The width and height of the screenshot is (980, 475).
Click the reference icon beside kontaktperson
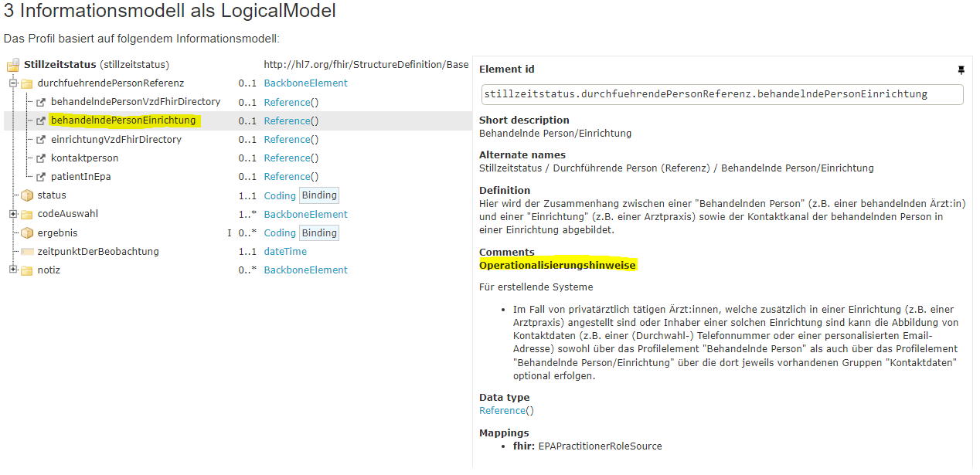(x=41, y=158)
